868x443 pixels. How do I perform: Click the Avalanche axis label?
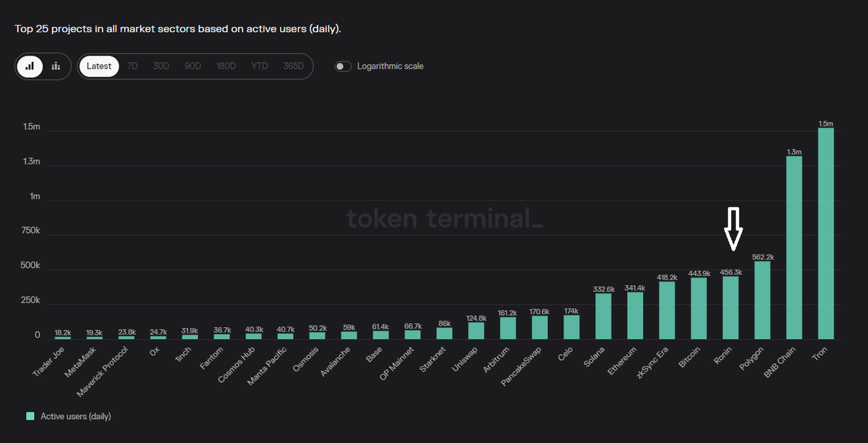click(336, 361)
